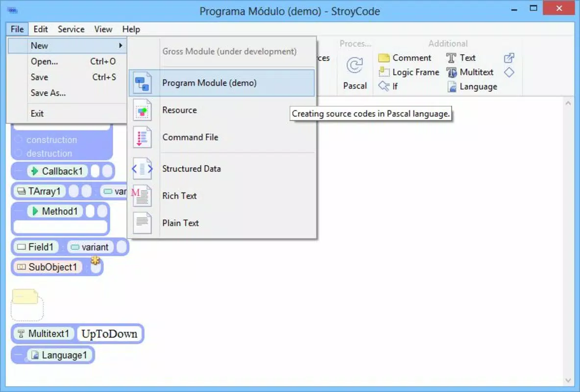
Task: Click the Comment tool label
Action: [x=411, y=58]
